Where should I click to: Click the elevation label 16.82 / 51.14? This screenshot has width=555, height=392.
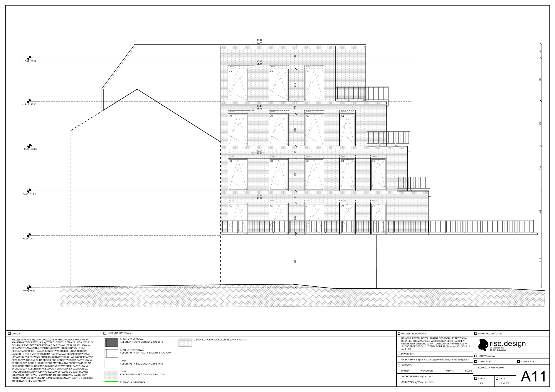pyautogui.click(x=259, y=62)
